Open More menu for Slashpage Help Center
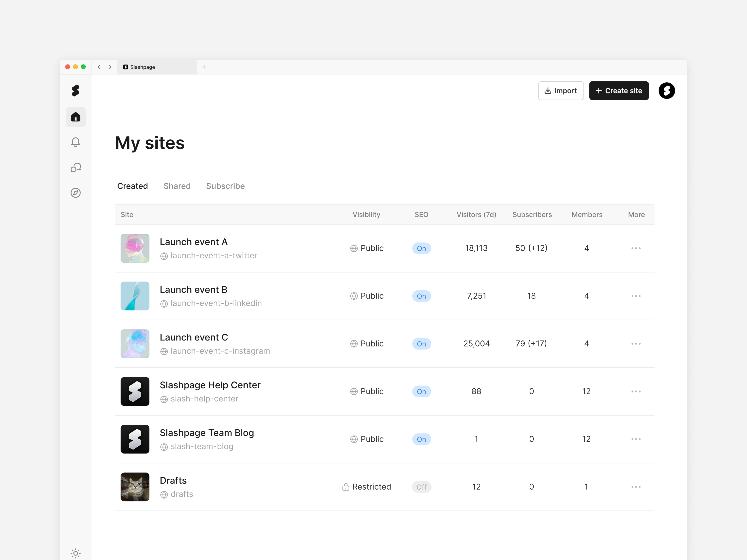747x560 pixels. [x=636, y=391]
